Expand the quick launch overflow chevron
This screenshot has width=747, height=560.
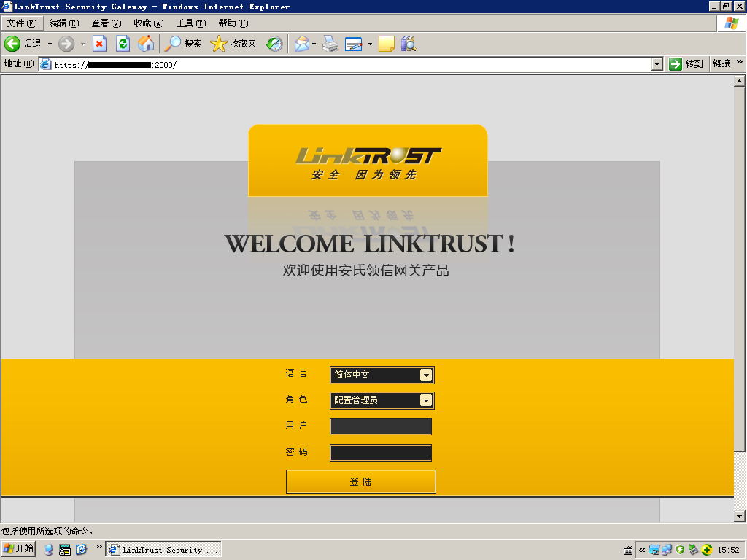pos(99,547)
